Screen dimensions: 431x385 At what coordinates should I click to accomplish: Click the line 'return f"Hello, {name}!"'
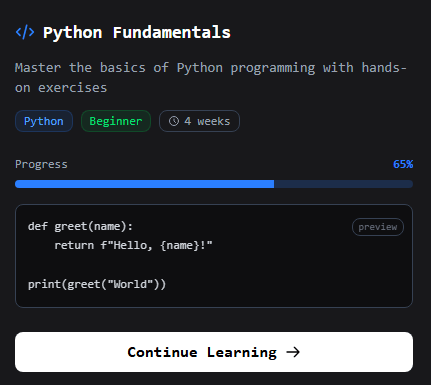[x=133, y=245]
